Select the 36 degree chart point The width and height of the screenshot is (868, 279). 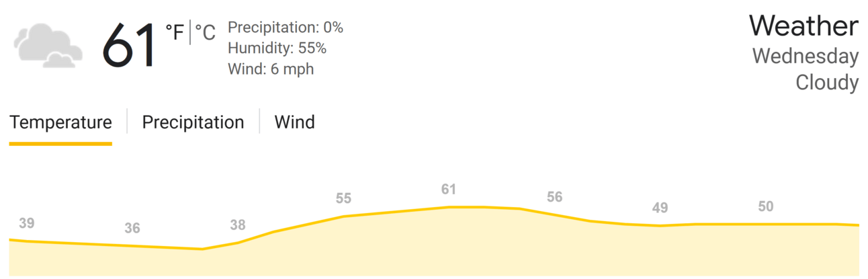coord(132,229)
